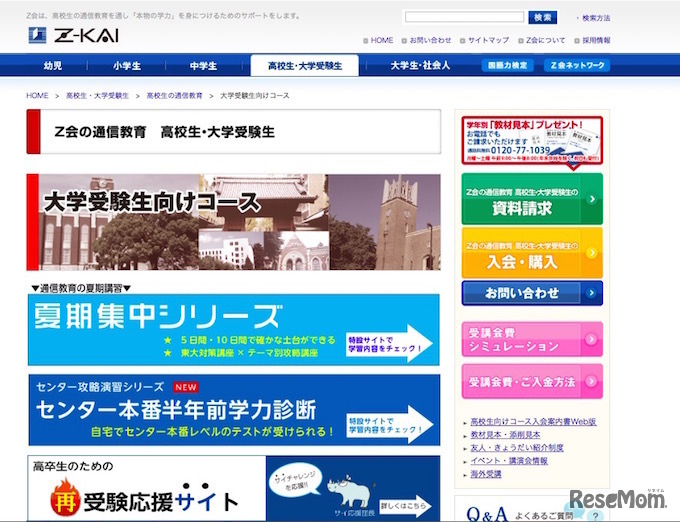Click the 教材見本プレゼント banner
Image resolution: width=680 pixels, height=522 pixels.
532,141
